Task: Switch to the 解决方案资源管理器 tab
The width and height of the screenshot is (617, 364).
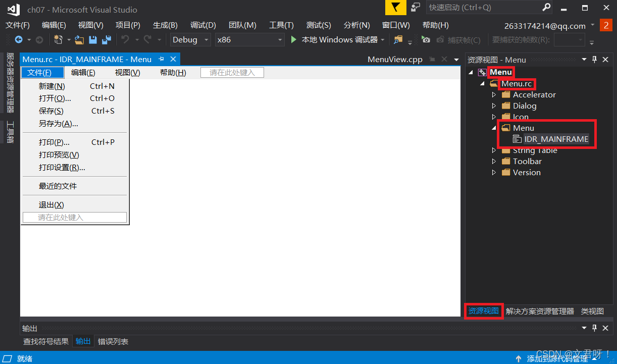Action: [x=540, y=311]
